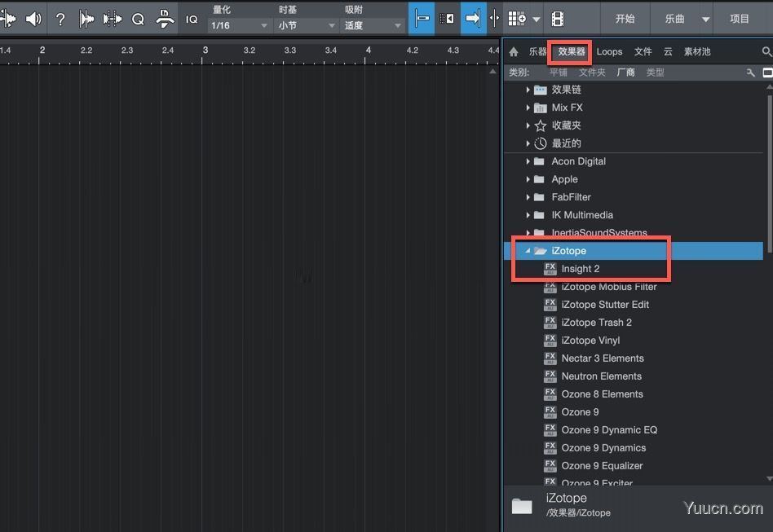Click the browser list vertical scrollbar
Screen dimensions: 773x532
[769, 173]
